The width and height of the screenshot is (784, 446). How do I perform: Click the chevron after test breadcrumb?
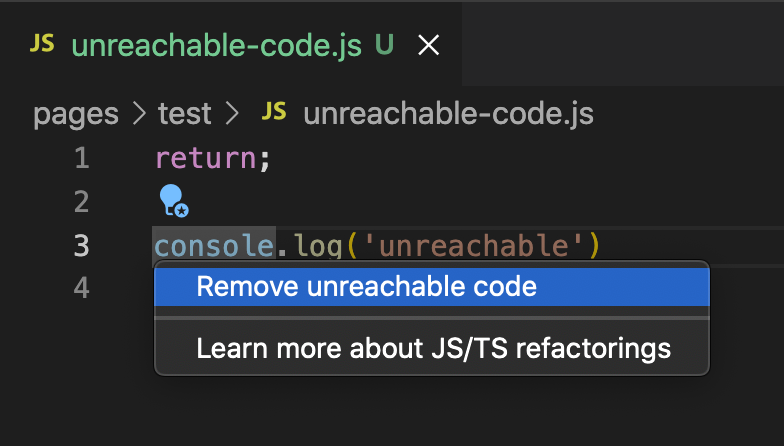[232, 114]
